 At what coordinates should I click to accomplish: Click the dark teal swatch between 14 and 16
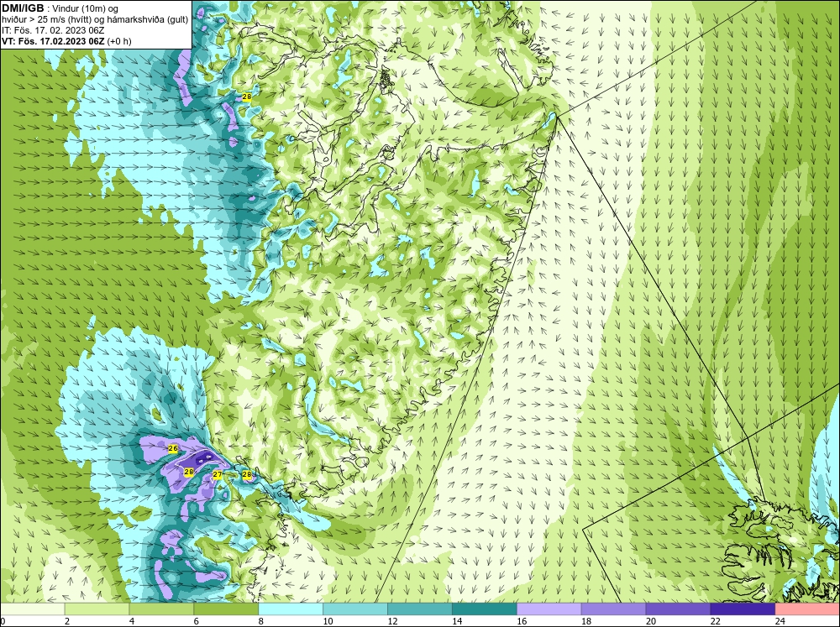click(x=485, y=609)
